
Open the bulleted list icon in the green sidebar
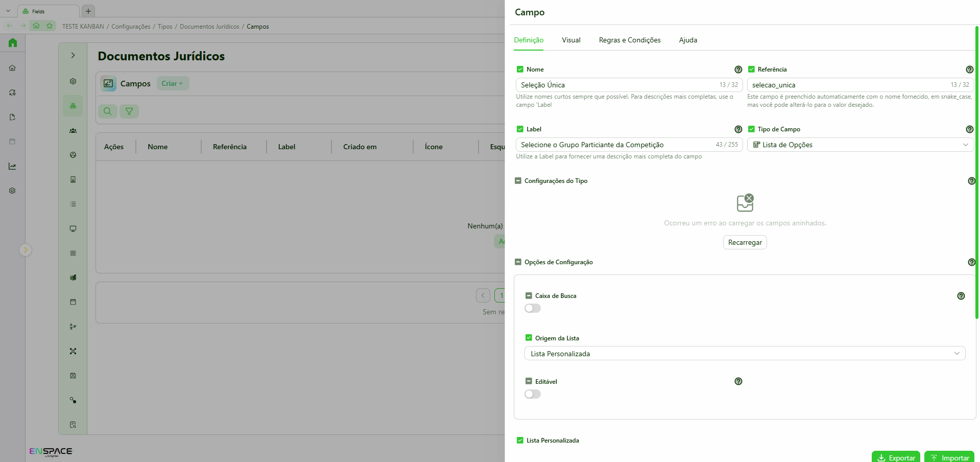(x=73, y=204)
